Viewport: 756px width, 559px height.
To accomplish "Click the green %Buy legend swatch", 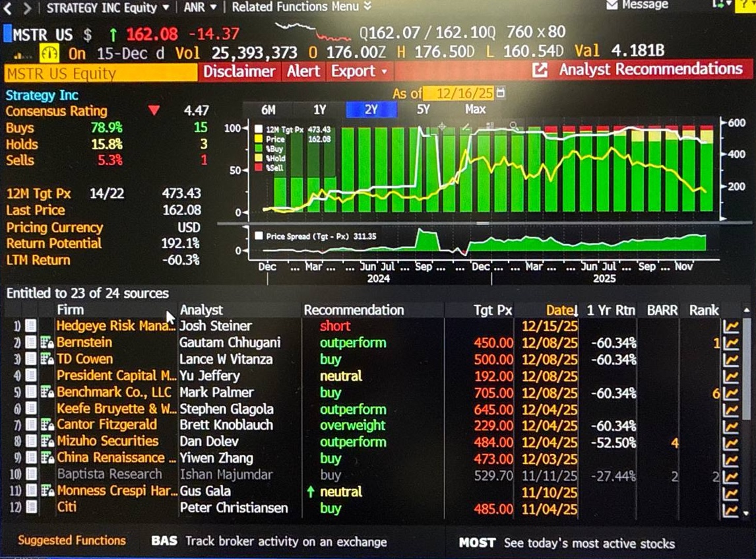I will pos(259,148).
